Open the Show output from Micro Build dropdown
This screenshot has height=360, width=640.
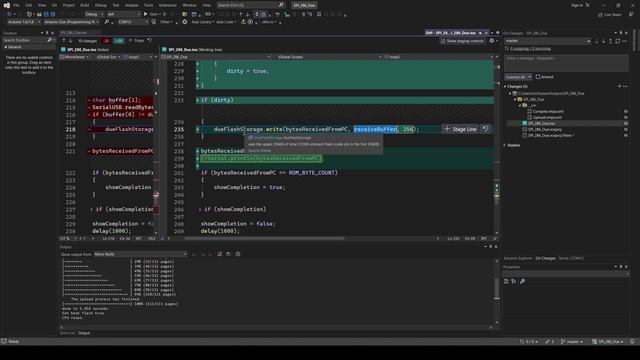(140, 254)
